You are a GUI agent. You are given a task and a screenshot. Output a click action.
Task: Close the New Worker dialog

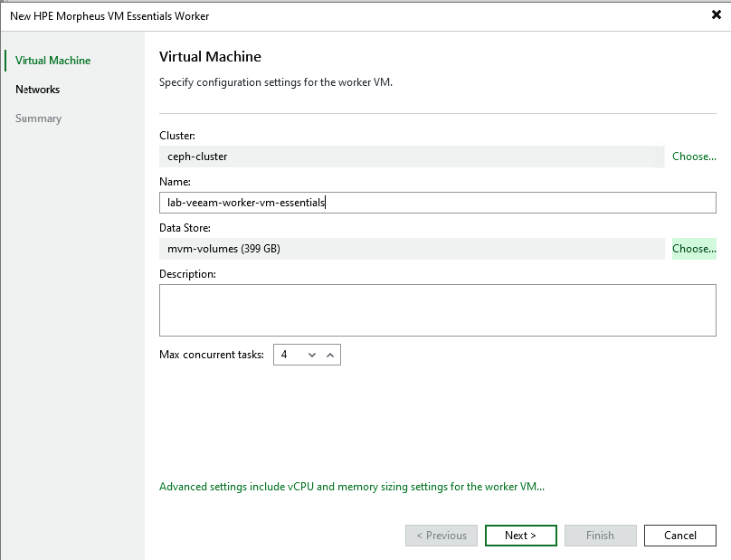[717, 14]
